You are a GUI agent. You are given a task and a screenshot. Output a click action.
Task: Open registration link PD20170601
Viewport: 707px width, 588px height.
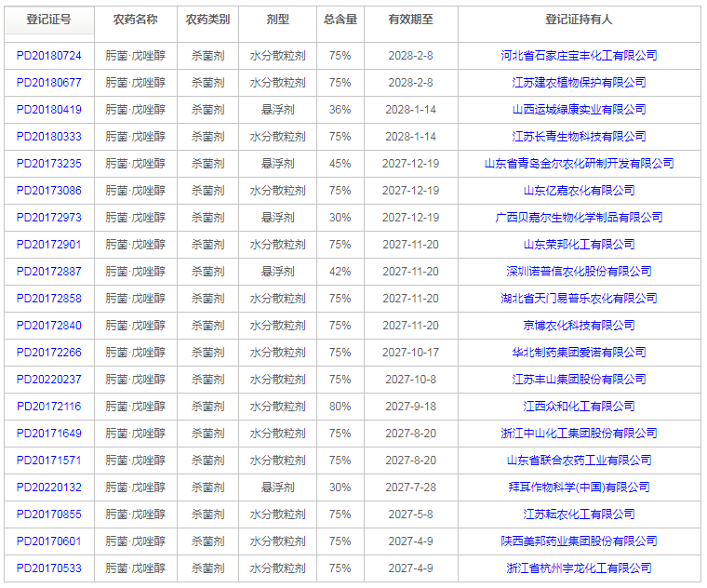click(48, 541)
